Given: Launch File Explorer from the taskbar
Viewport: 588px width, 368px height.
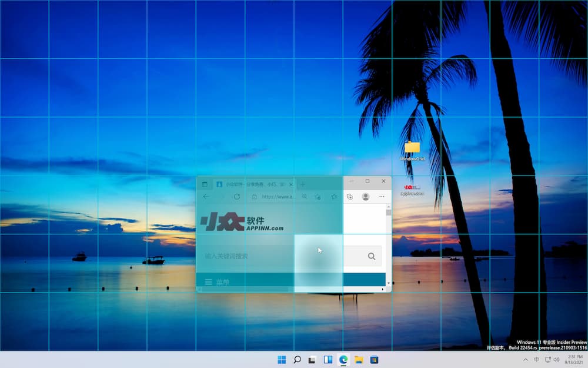Looking at the screenshot, I should [358, 359].
